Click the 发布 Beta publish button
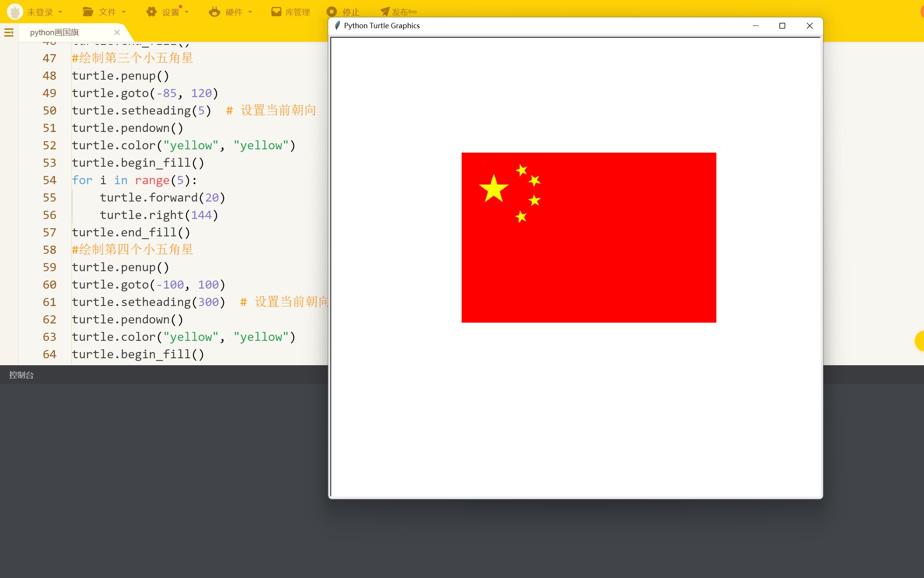This screenshot has height=578, width=924. (404, 12)
